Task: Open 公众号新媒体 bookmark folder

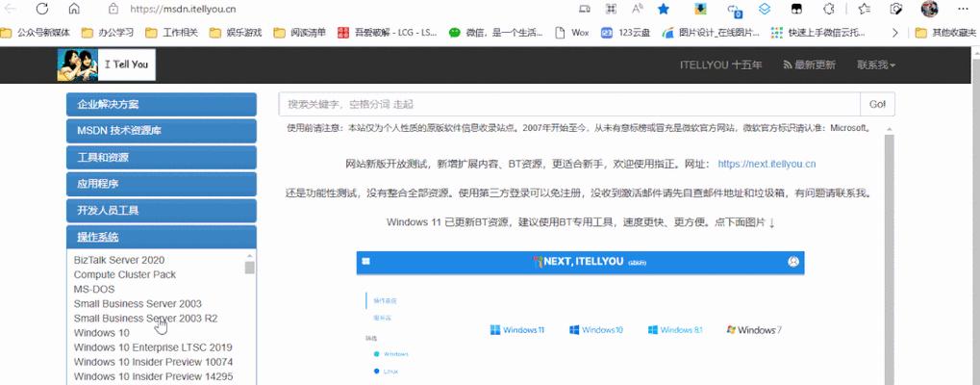Action: [37, 33]
